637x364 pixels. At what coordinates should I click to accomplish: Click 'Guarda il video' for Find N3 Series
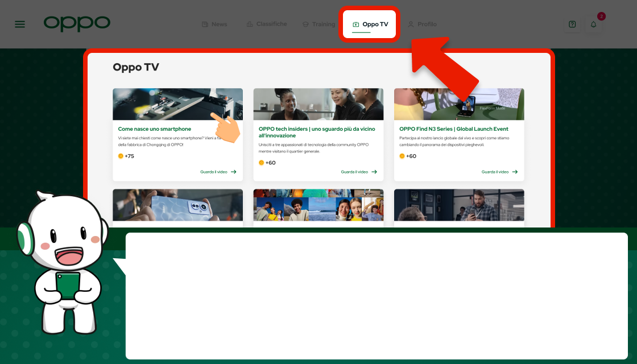pyautogui.click(x=499, y=172)
